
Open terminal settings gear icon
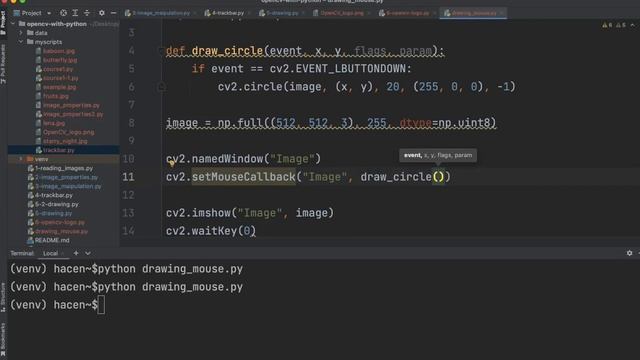point(629,253)
